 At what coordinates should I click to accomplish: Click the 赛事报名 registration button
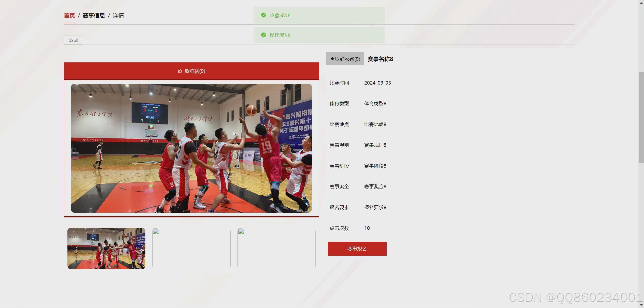[x=357, y=249]
